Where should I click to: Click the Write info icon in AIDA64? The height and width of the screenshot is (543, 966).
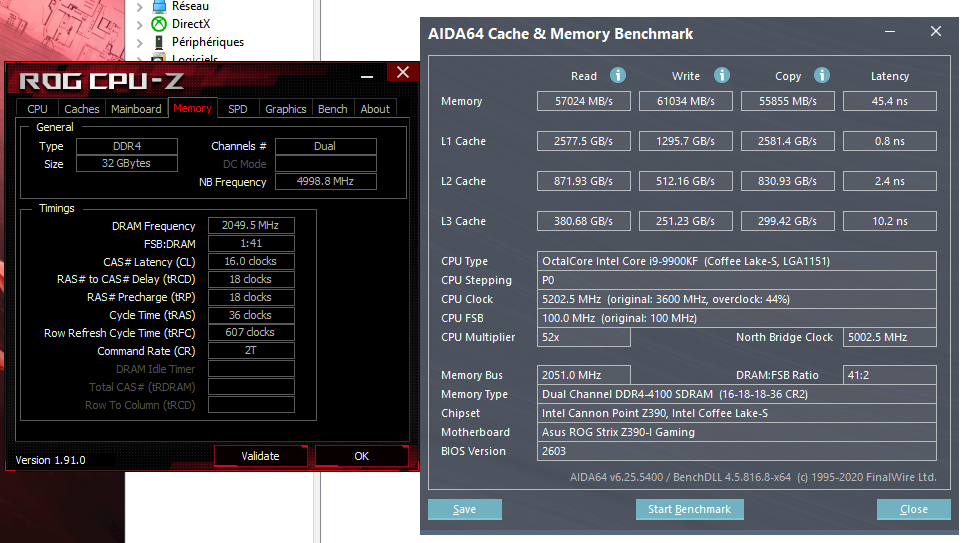(721, 75)
